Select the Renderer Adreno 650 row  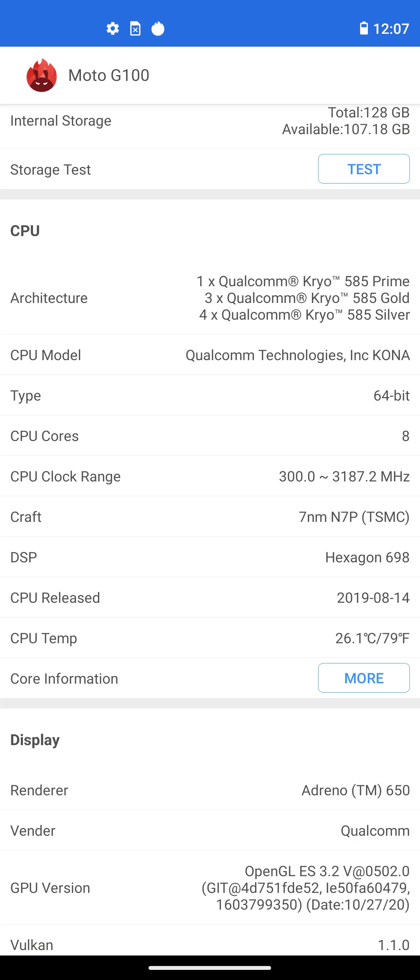coord(210,790)
